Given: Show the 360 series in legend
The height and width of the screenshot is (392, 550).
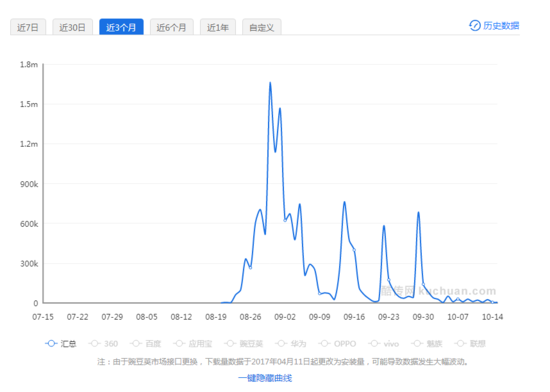Looking at the screenshot, I should (x=94, y=344).
